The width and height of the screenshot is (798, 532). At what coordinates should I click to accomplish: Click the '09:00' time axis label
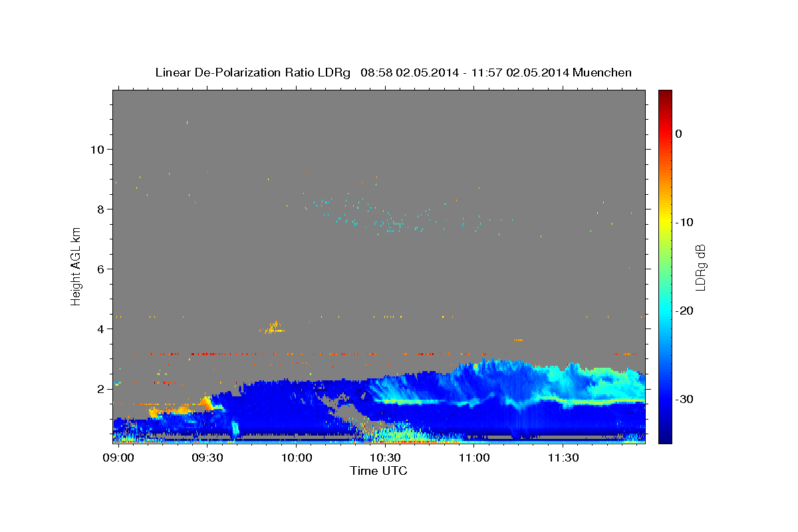(x=119, y=458)
